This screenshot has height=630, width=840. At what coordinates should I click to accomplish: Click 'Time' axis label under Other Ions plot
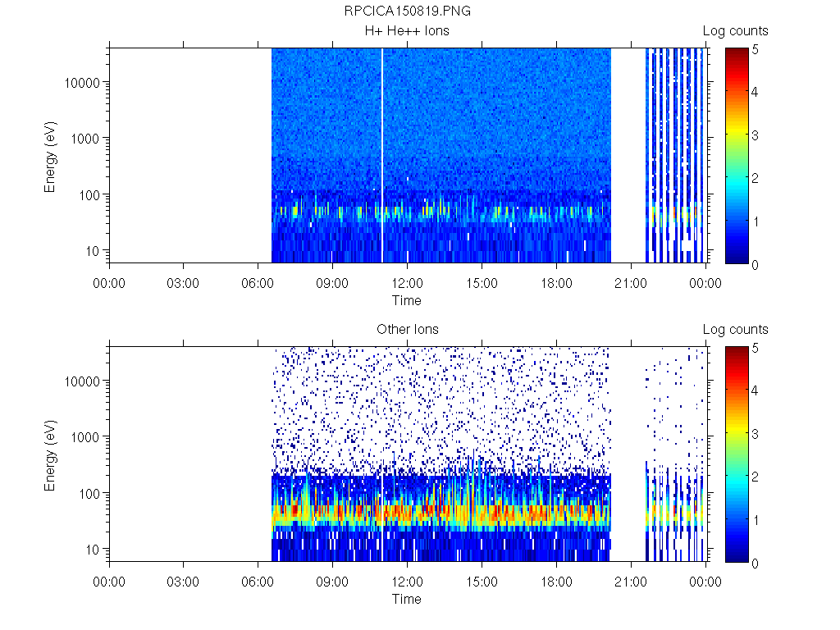coord(407,599)
